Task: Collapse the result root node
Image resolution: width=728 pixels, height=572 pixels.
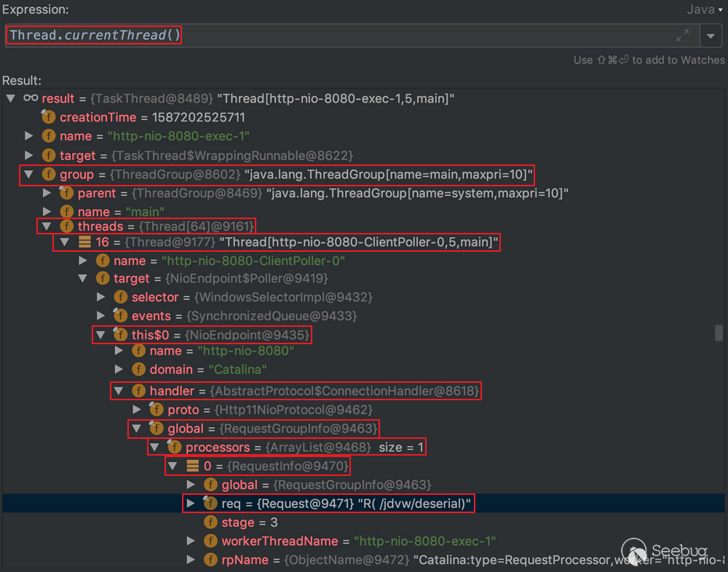Action: pyautogui.click(x=11, y=98)
